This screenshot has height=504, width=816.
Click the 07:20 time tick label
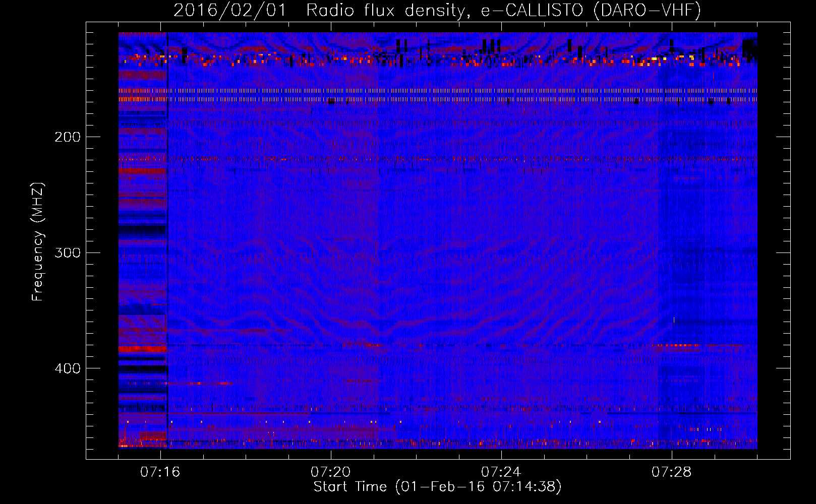click(331, 472)
